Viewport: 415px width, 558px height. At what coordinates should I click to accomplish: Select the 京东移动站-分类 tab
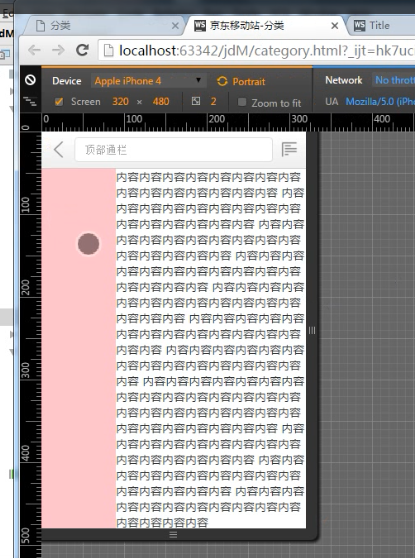pos(265,26)
